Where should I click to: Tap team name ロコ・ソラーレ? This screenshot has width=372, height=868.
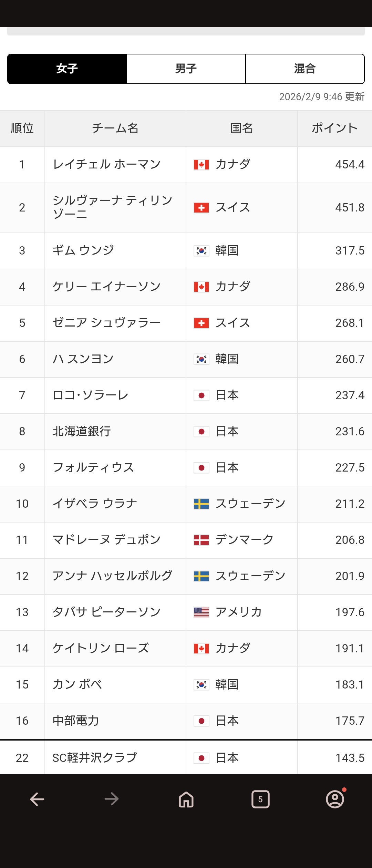(90, 395)
